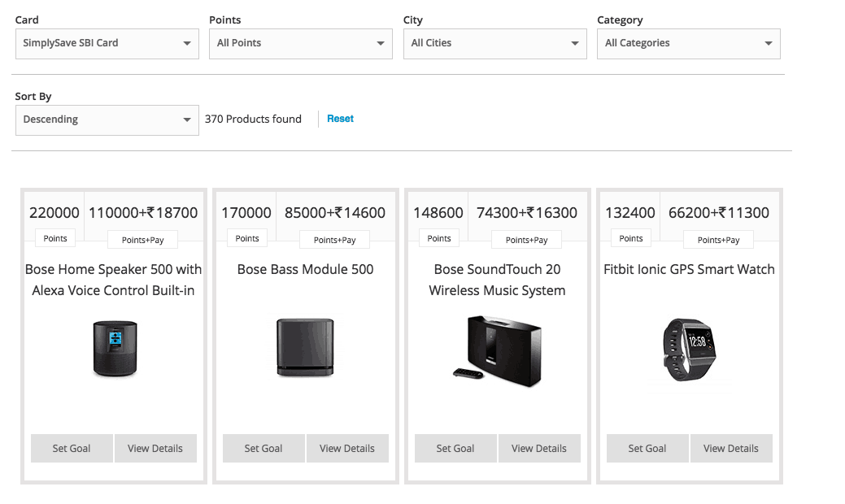View Details of Bose Bass Module 500
This screenshot has width=845, height=504.
coord(347,448)
